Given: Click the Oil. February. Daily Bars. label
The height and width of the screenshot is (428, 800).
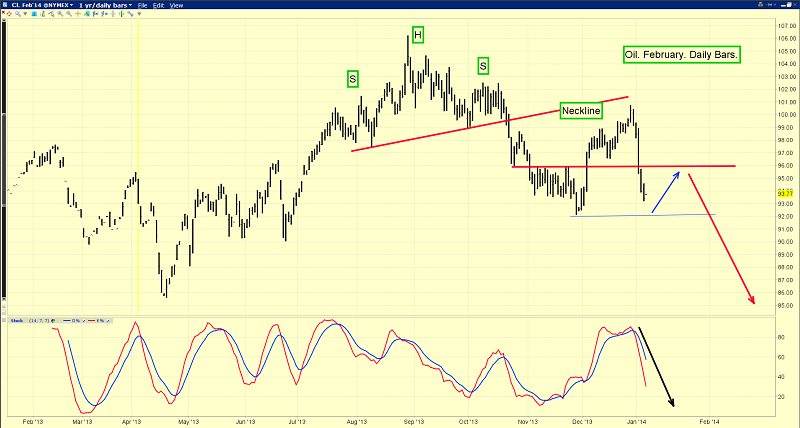Looking at the screenshot, I should click(682, 55).
